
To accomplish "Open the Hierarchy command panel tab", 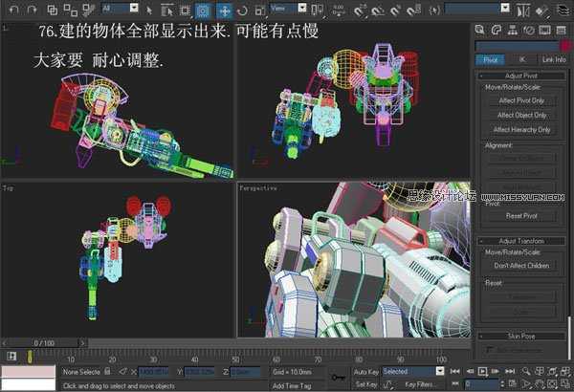I will 512,30.
